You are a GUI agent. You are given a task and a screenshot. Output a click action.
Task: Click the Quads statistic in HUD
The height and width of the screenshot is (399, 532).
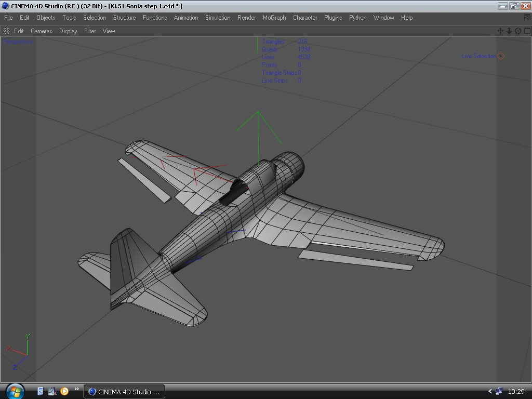[286, 49]
